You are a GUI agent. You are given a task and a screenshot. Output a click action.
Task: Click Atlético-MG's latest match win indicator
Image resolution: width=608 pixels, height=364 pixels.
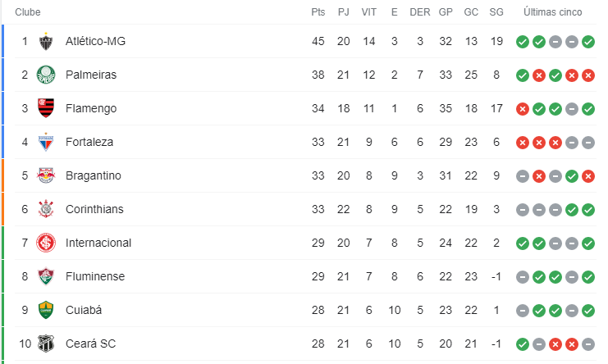pyautogui.click(x=588, y=42)
